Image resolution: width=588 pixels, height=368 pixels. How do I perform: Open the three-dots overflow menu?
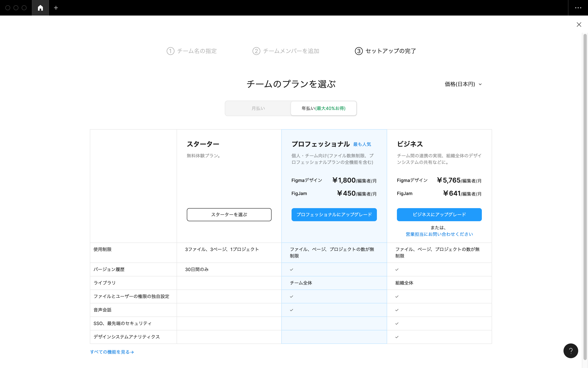pyautogui.click(x=578, y=8)
